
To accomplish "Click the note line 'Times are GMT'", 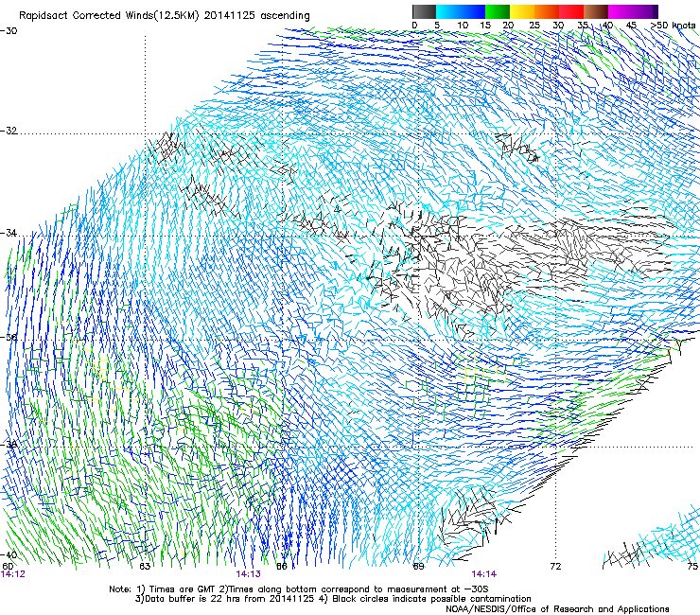I will click(184, 589).
